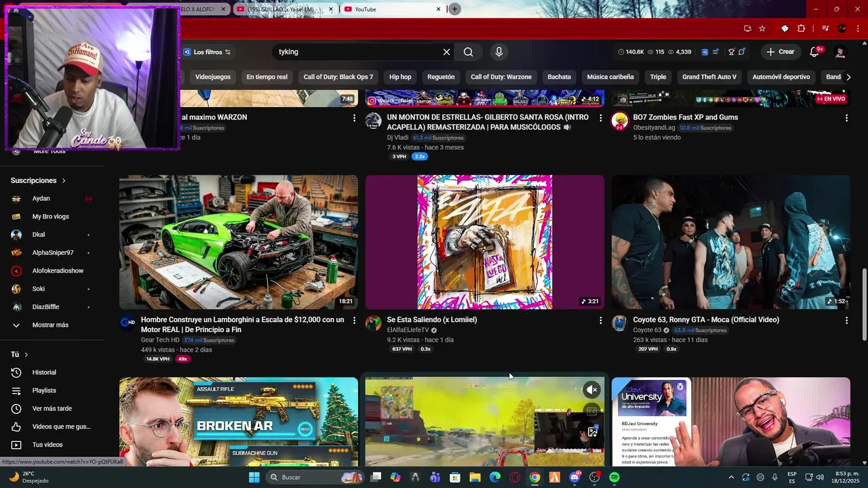868x488 pixels.
Task: Play the green Lamborghini video thumbnail
Action: tap(239, 242)
